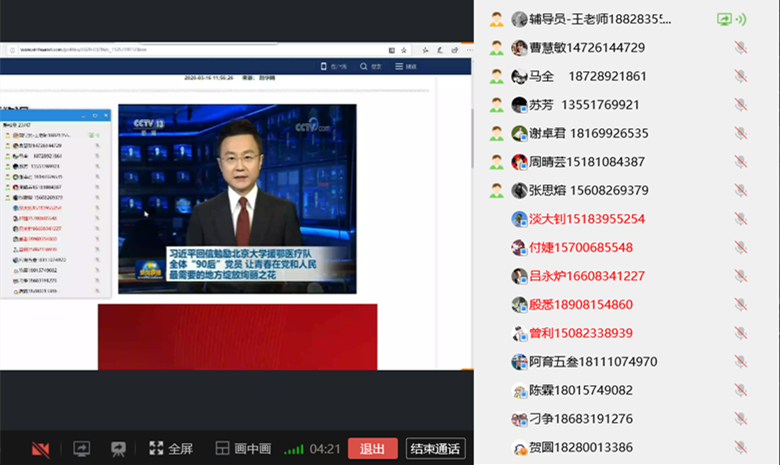Screen dimensions: 780x465
Task: Select participant 张思熔 in the list
Action: 588,190
